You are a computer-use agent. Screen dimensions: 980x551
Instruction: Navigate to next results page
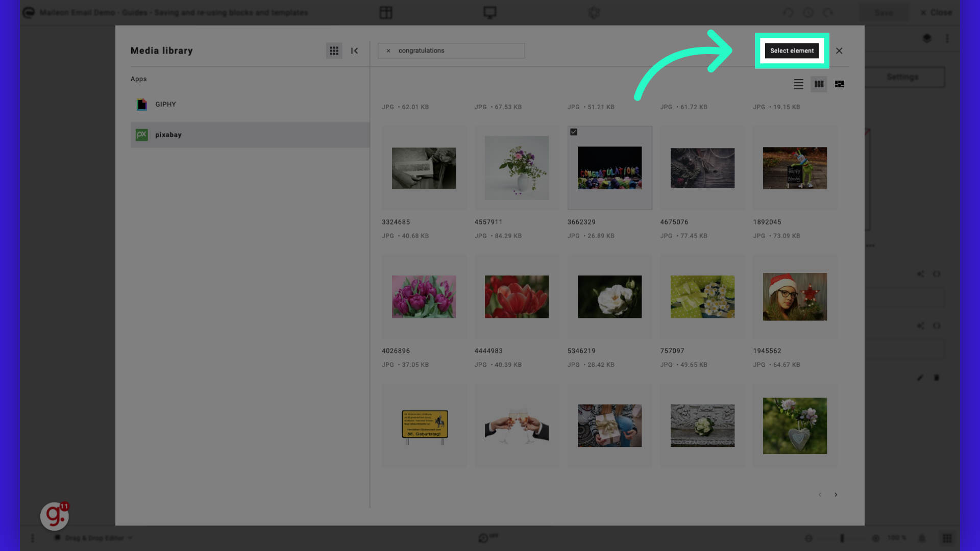(x=836, y=495)
